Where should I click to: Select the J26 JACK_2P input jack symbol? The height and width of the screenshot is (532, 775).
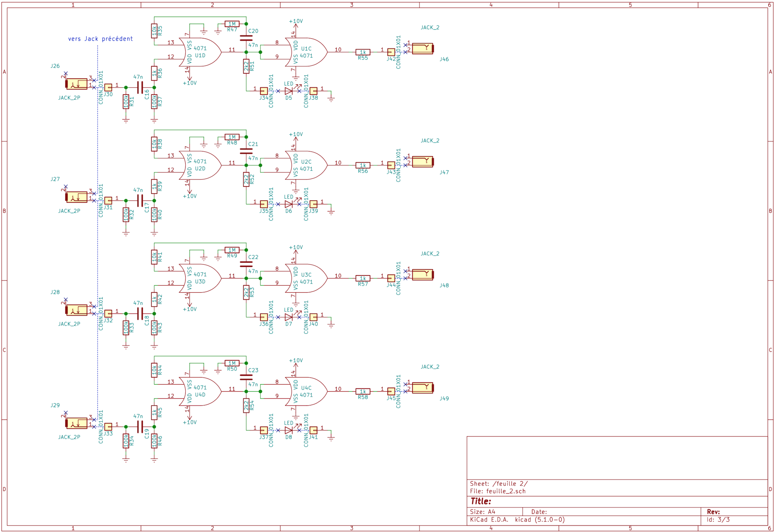[77, 84]
